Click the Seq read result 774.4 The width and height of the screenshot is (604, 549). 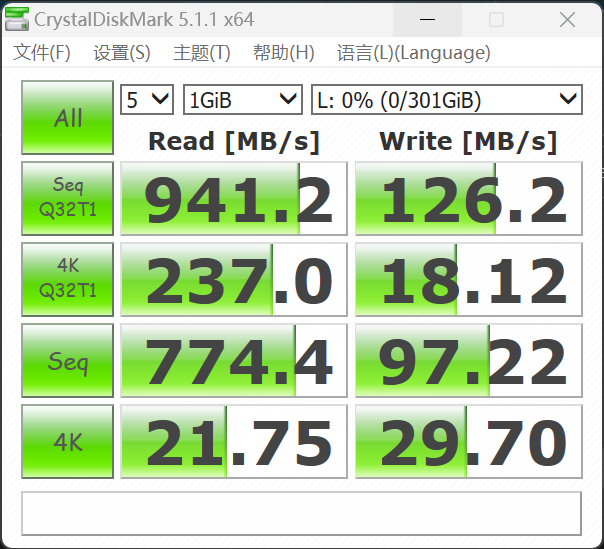pyautogui.click(x=234, y=360)
